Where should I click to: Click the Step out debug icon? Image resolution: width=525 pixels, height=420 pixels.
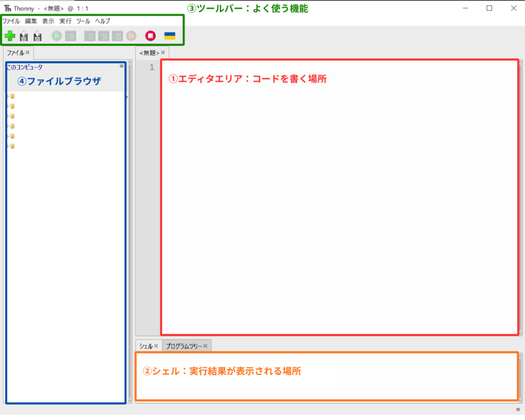tap(117, 36)
